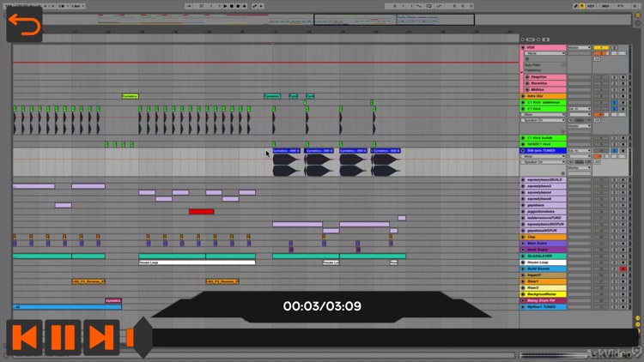Click Ableton transport stop button
Image resolution: width=644 pixels, height=362 pixels.
tap(232, 6)
